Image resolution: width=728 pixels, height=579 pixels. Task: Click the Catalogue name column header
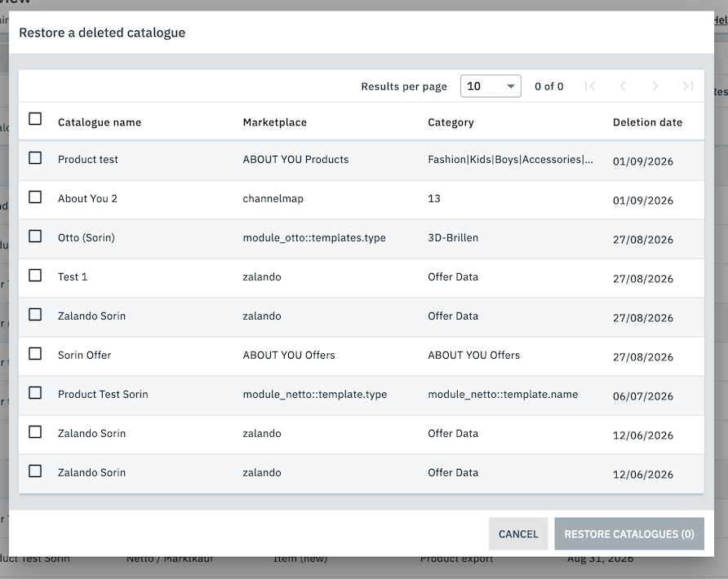click(x=100, y=122)
